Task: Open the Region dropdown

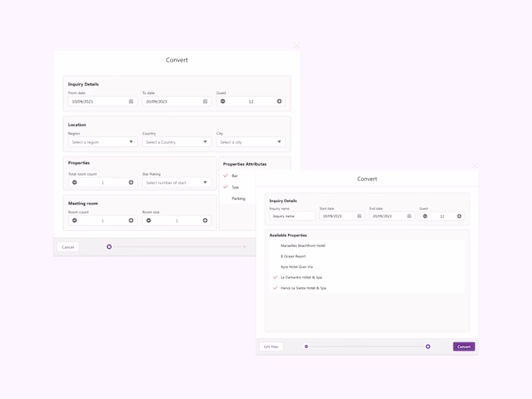Action: pyautogui.click(x=103, y=142)
